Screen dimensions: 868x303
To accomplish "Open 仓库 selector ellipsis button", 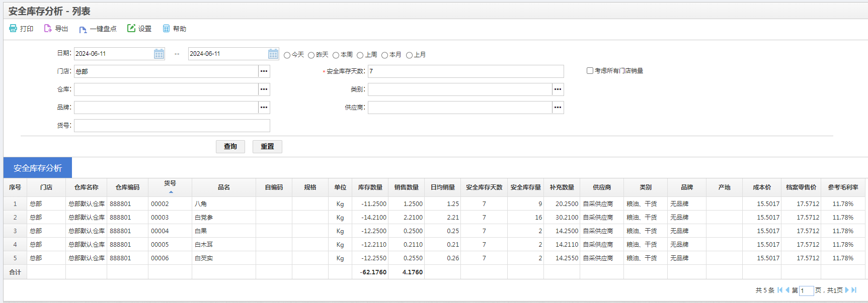I will [264, 89].
